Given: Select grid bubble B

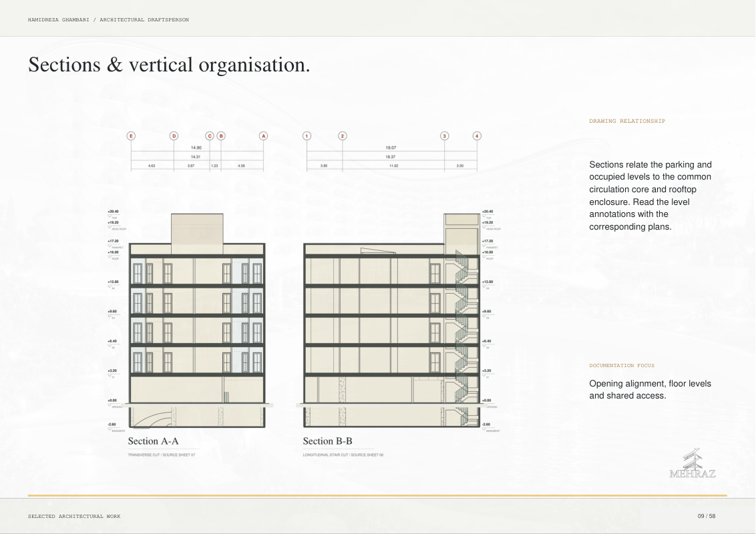Looking at the screenshot, I should point(221,136).
